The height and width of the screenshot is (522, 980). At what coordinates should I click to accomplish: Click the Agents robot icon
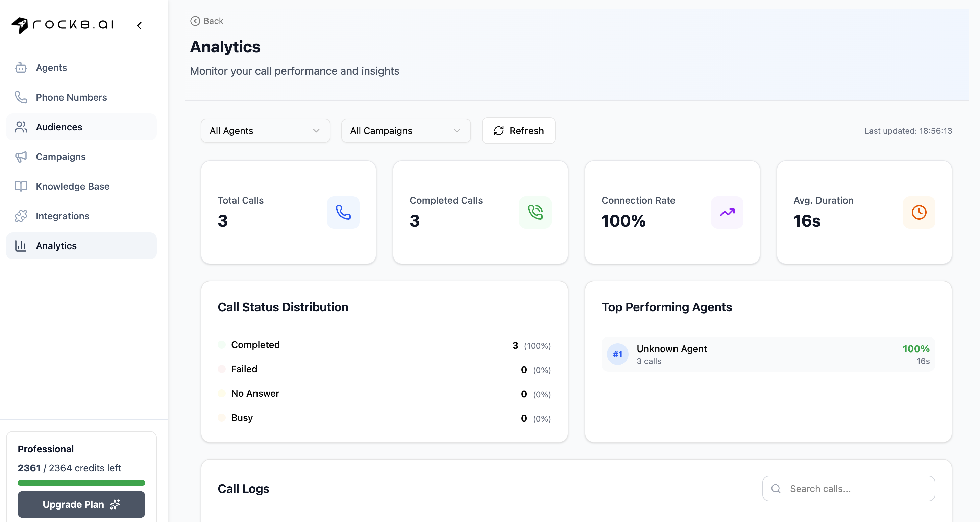tap(21, 68)
